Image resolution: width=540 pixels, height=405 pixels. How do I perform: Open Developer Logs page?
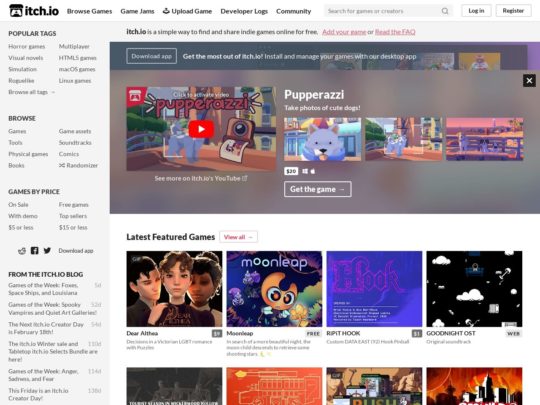244,11
